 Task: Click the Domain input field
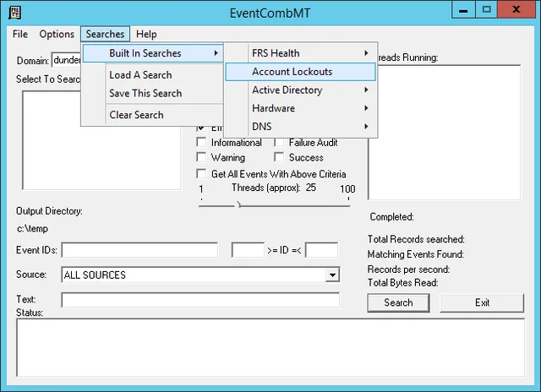point(67,60)
